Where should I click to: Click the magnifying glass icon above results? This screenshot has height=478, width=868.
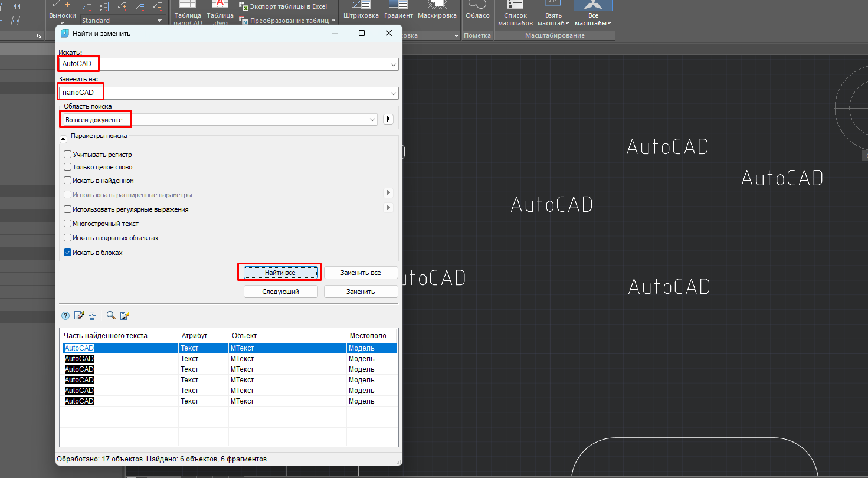click(110, 316)
